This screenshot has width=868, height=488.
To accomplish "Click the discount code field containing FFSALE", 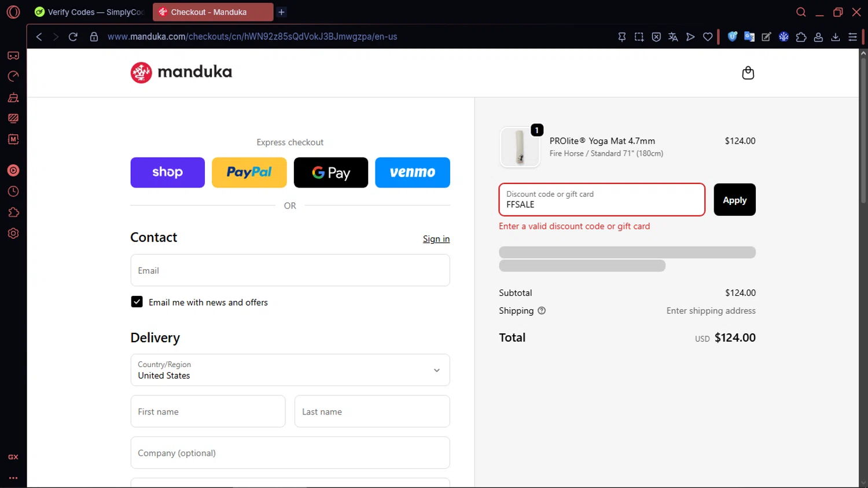I will (x=602, y=200).
